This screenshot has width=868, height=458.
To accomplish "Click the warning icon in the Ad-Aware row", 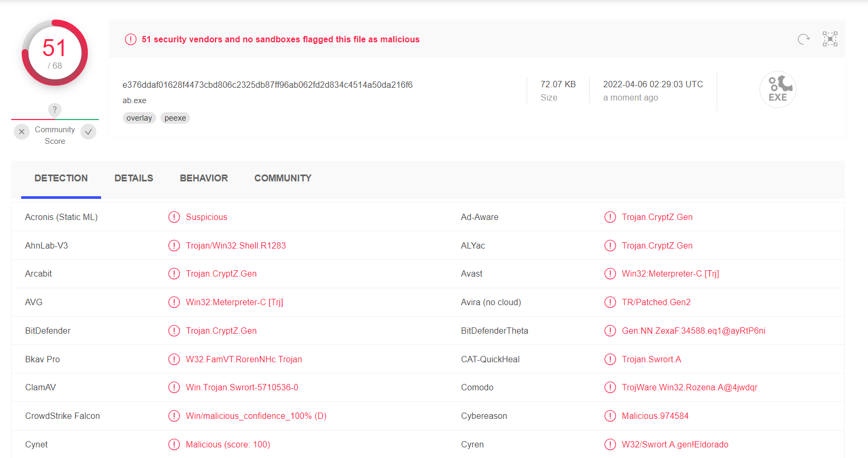I will click(x=610, y=217).
